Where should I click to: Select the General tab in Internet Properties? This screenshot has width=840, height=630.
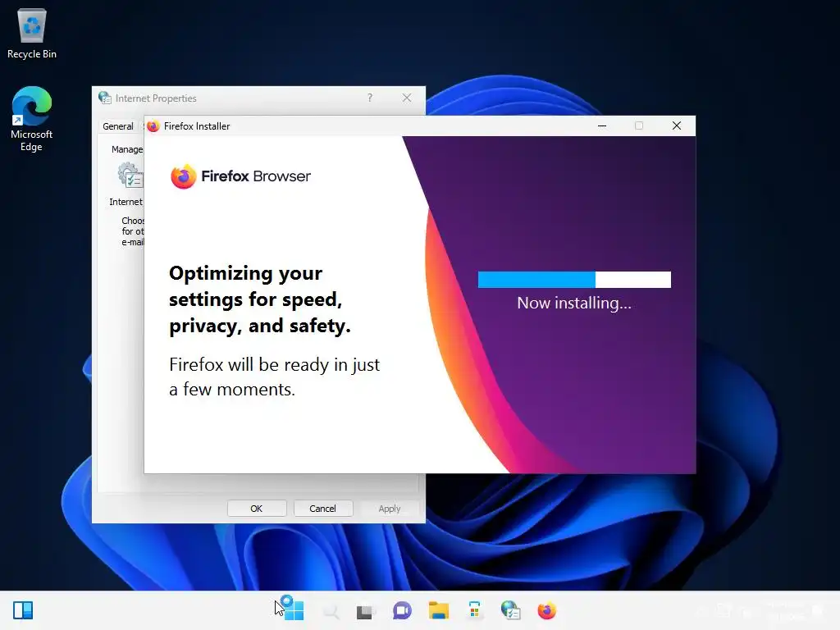[118, 126]
